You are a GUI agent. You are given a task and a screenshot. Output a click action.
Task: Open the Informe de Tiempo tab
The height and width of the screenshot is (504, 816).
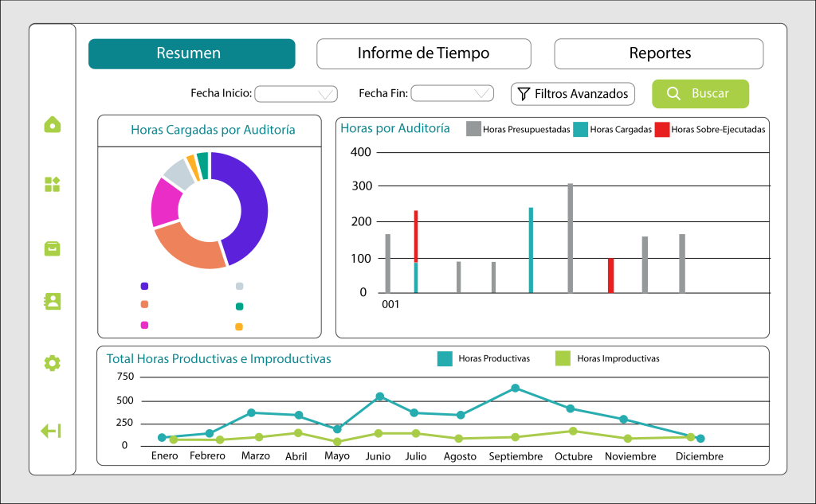click(x=423, y=53)
